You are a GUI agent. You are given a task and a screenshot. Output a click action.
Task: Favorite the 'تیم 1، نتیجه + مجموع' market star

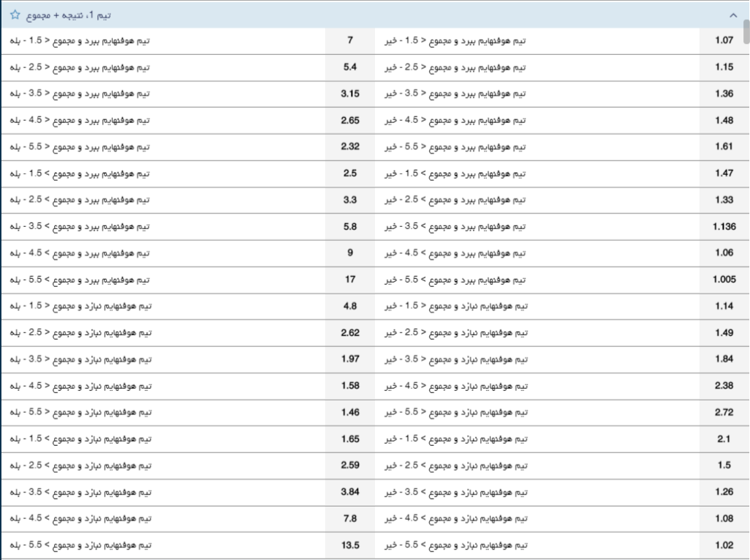tap(15, 15)
